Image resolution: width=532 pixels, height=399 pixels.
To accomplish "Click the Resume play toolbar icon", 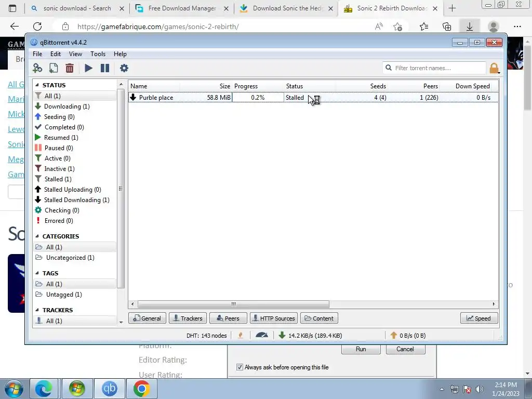I will tap(88, 68).
